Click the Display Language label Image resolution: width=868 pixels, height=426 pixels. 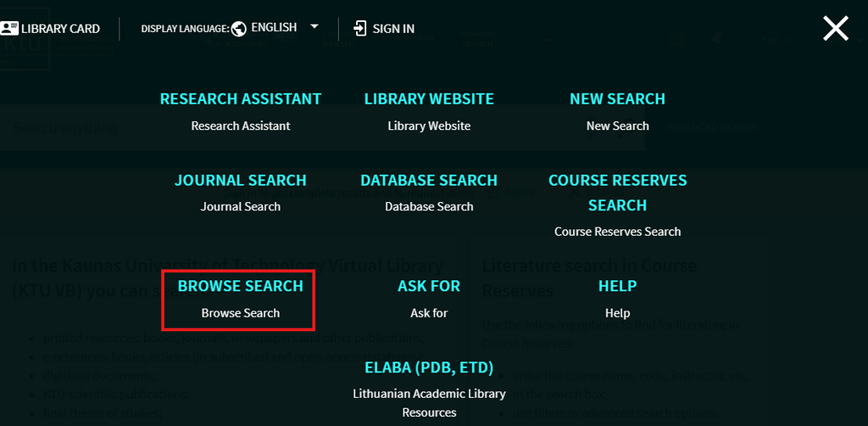pyautogui.click(x=184, y=29)
